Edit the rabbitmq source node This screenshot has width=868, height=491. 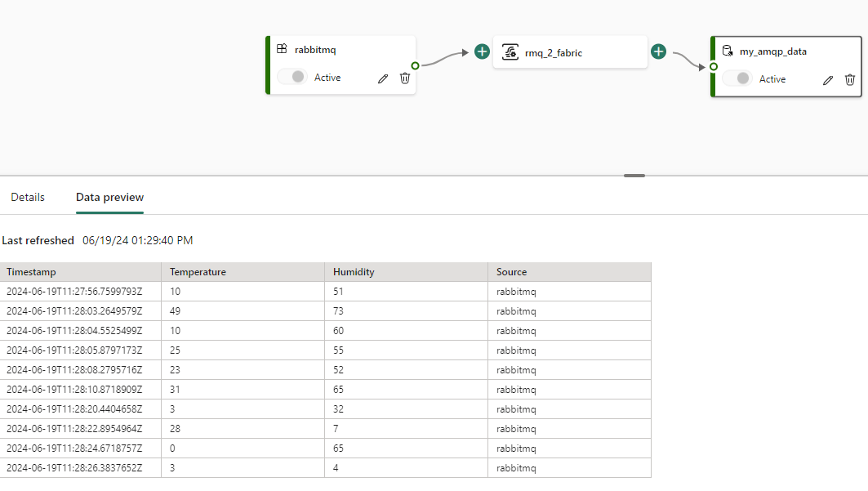(x=383, y=78)
